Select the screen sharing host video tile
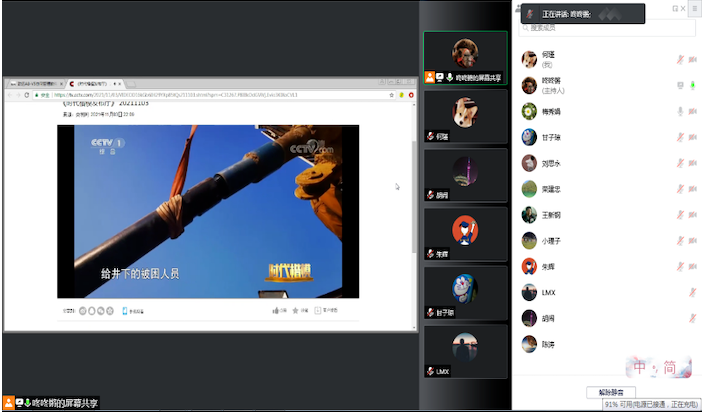Image resolution: width=703 pixels, height=412 pixels. [x=465, y=58]
